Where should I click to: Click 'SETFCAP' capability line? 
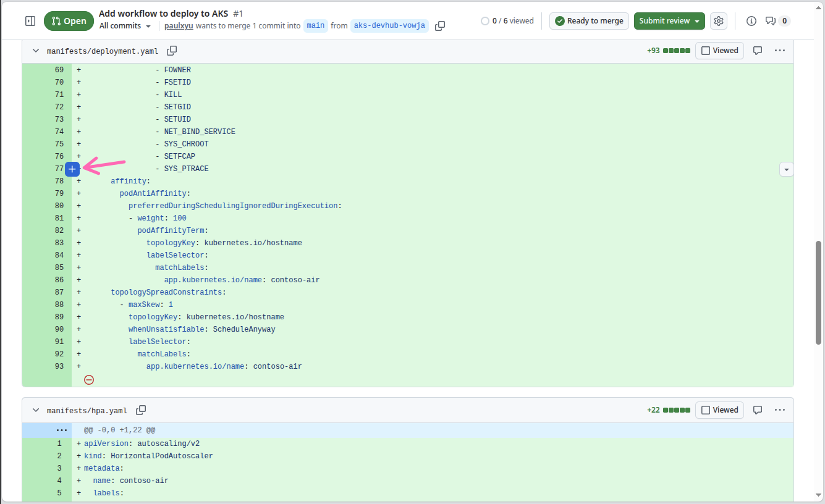point(433,156)
